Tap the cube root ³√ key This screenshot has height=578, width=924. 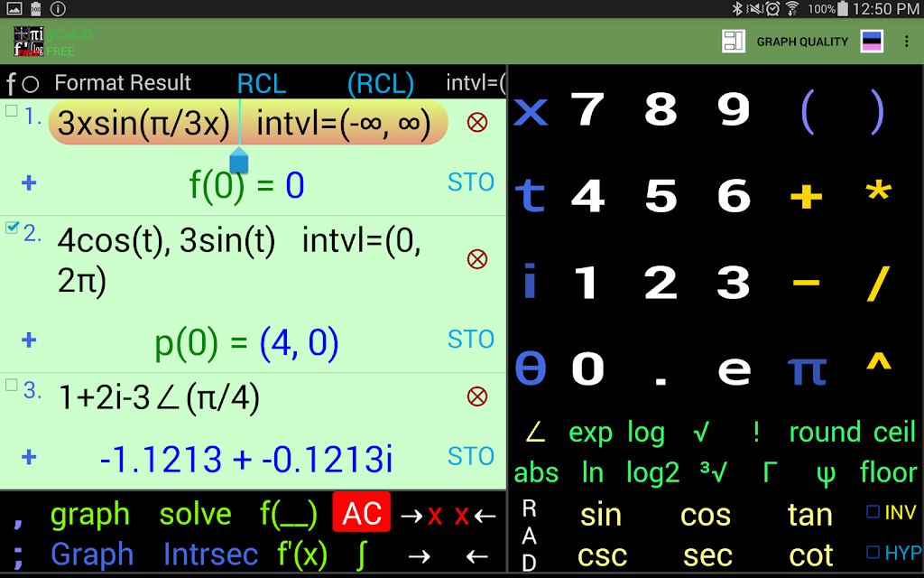(x=713, y=472)
